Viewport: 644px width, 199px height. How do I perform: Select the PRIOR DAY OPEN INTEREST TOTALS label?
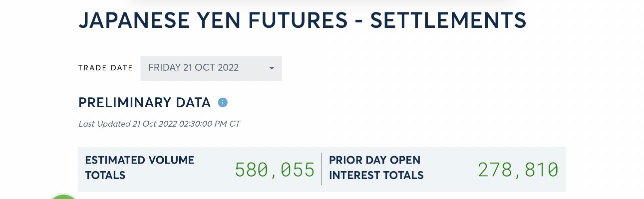(376, 168)
